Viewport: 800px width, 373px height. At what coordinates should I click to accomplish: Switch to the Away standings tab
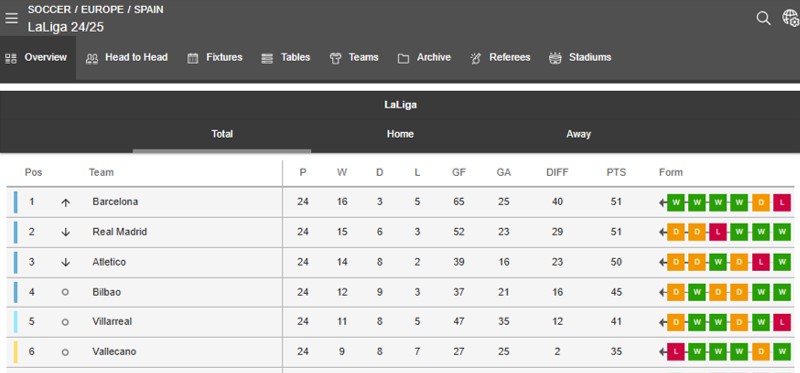coord(578,134)
